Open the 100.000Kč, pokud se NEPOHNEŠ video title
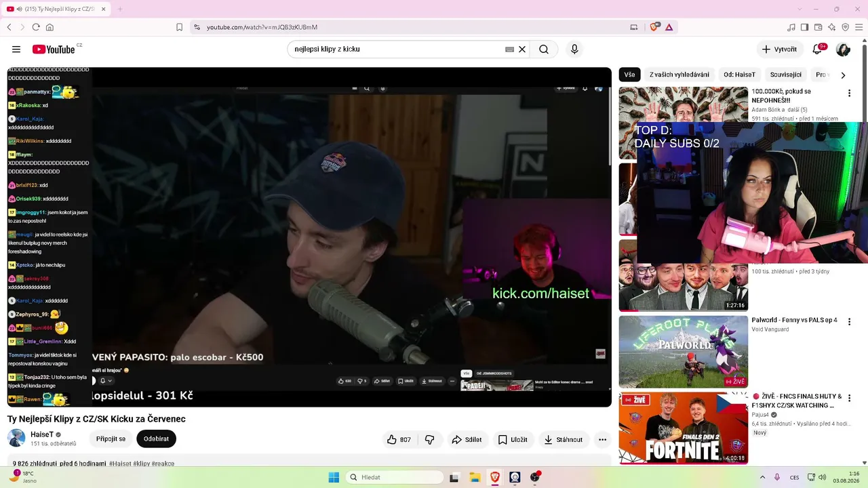This screenshot has height=488, width=868. tap(781, 96)
